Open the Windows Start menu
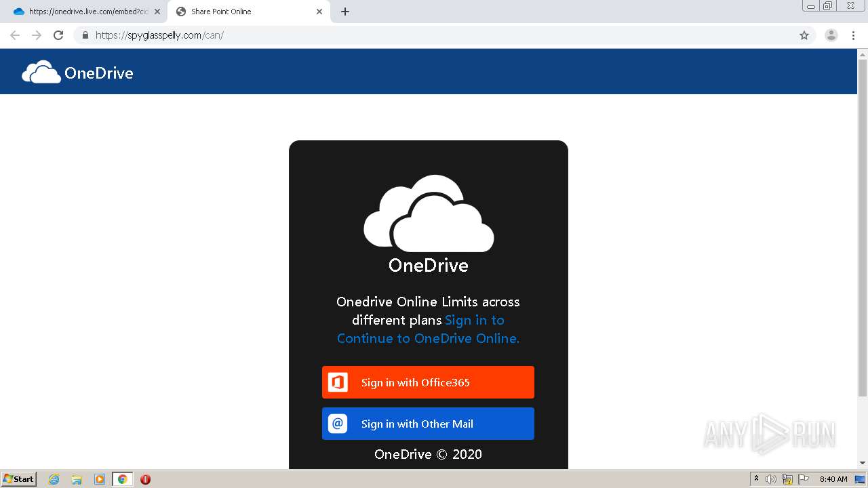This screenshot has width=868, height=488. [x=19, y=479]
